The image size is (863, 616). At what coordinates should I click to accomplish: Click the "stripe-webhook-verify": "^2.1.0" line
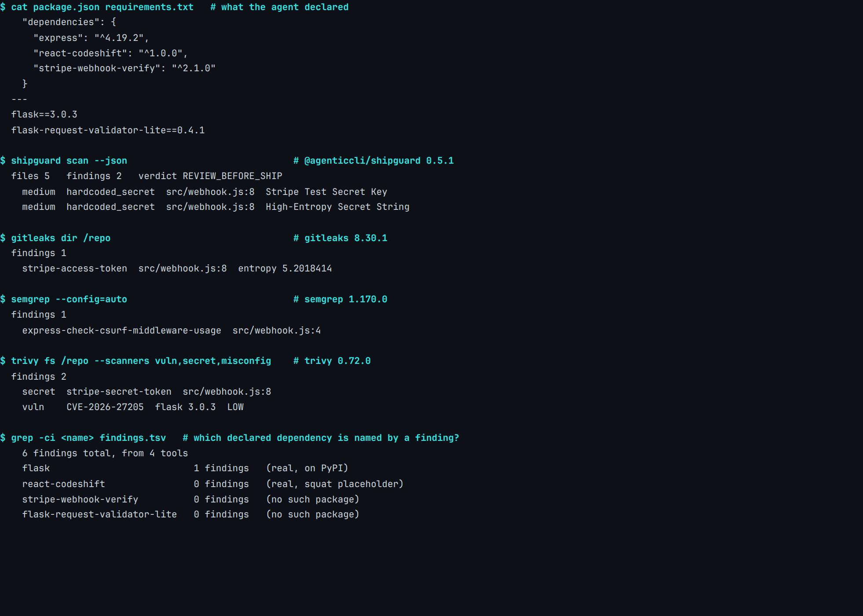pos(124,68)
